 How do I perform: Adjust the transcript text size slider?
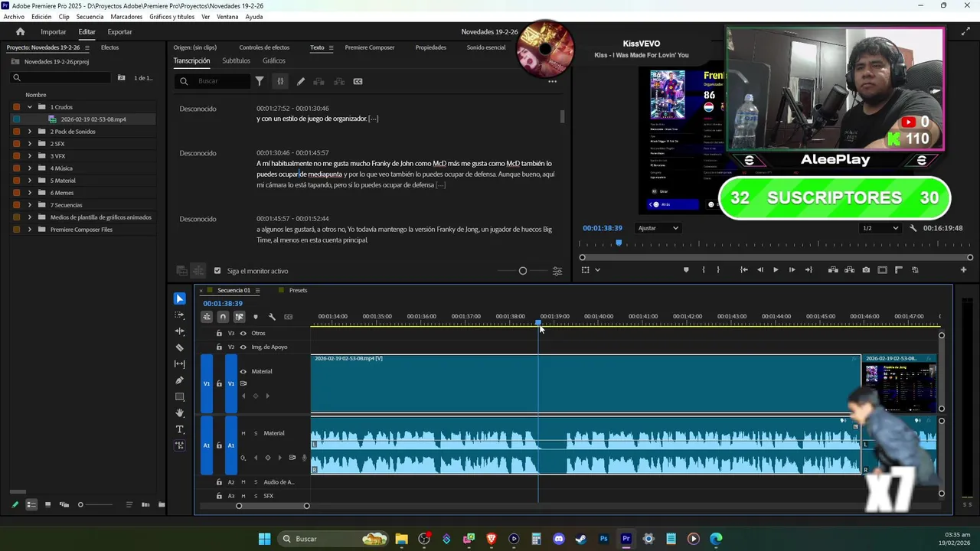pos(523,271)
